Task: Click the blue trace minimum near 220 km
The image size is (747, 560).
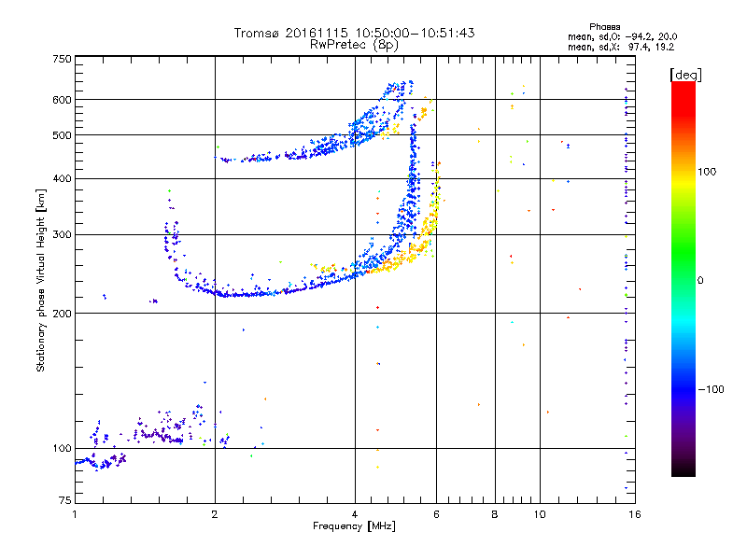Action: coord(238,295)
